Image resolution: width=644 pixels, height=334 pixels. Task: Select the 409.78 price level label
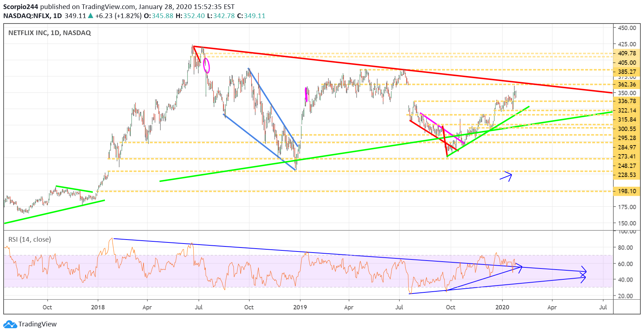[627, 53]
